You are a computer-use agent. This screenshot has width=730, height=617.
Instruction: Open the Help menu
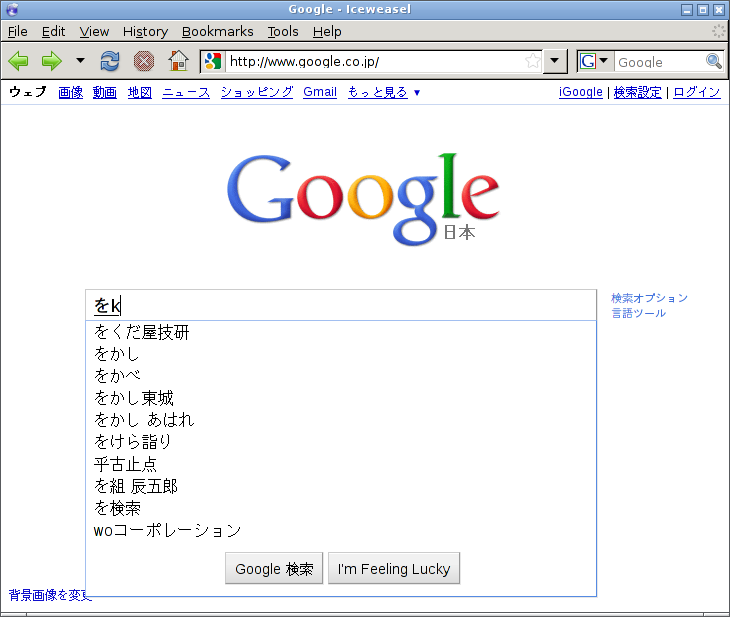pos(327,32)
